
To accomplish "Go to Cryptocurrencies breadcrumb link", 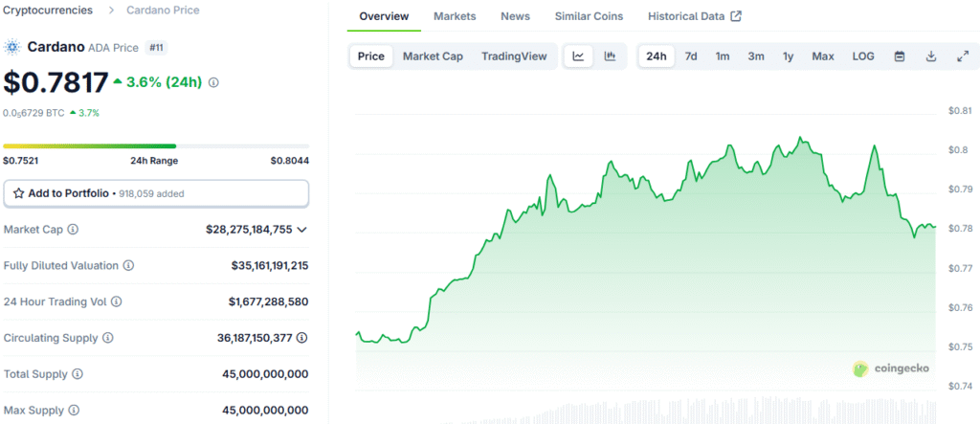I will (x=48, y=11).
